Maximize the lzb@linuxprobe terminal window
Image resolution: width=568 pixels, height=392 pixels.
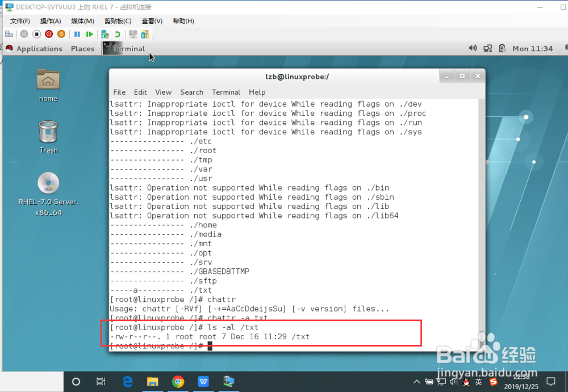(x=462, y=76)
